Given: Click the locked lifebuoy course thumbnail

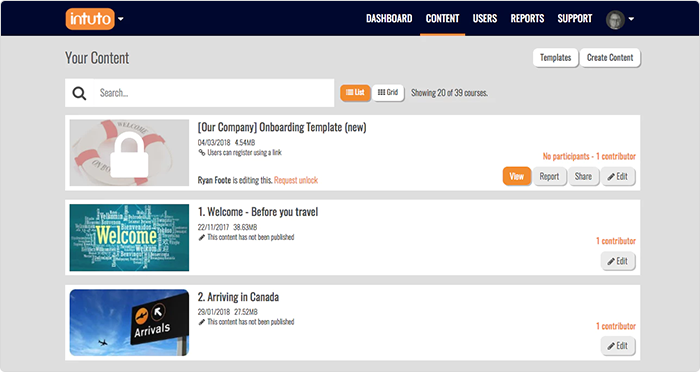Looking at the screenshot, I should [x=129, y=153].
